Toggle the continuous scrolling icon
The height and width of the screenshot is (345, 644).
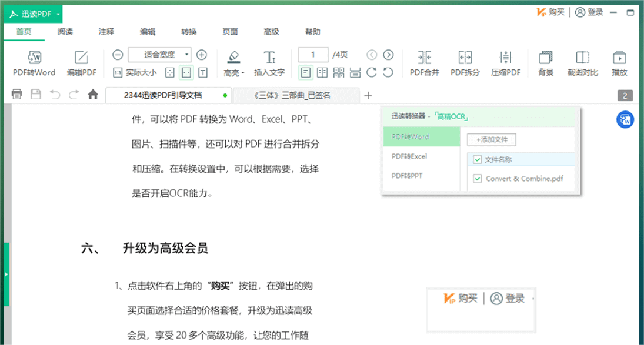(355, 73)
